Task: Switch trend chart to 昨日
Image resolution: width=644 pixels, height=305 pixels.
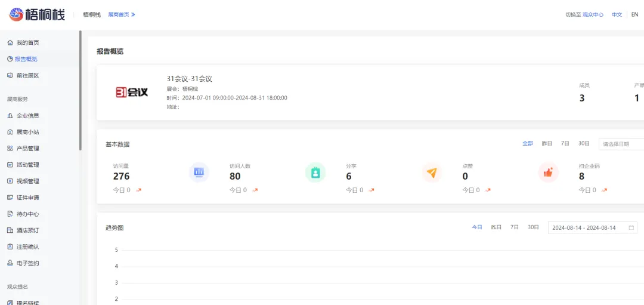Action: click(x=496, y=227)
